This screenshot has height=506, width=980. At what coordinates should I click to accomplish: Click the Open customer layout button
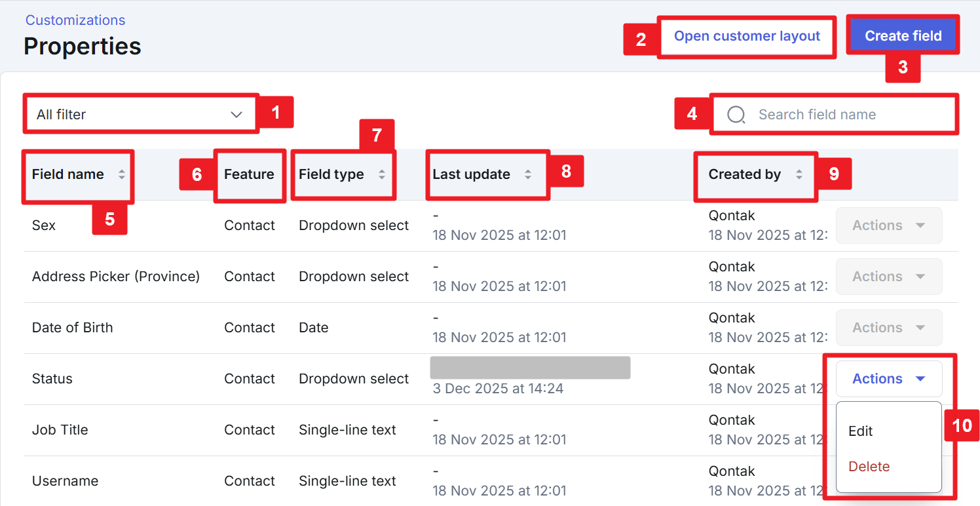coord(747,37)
